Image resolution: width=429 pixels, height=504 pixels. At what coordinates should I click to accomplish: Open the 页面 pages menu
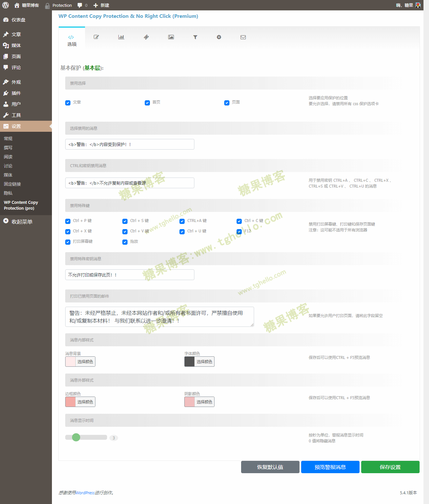[26, 56]
